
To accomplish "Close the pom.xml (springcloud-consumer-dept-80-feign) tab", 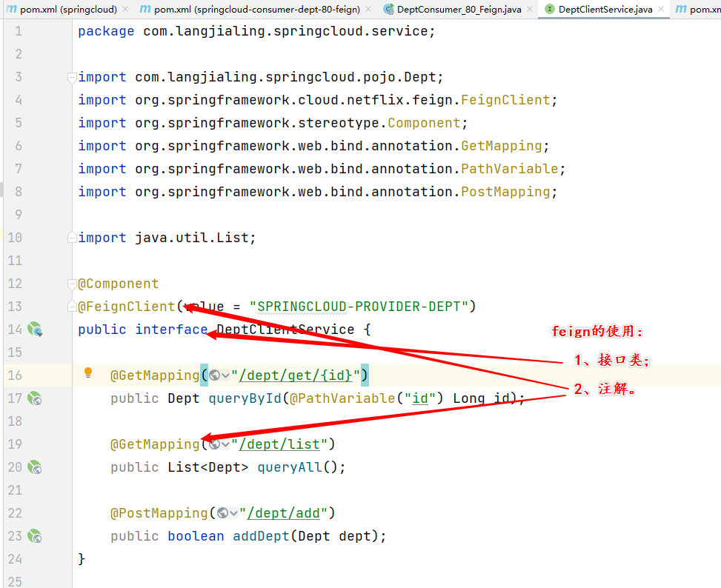I will point(368,9).
